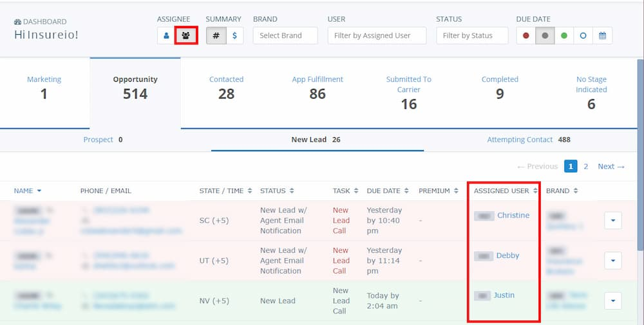
Task: Sort by Task column
Action: (345, 190)
